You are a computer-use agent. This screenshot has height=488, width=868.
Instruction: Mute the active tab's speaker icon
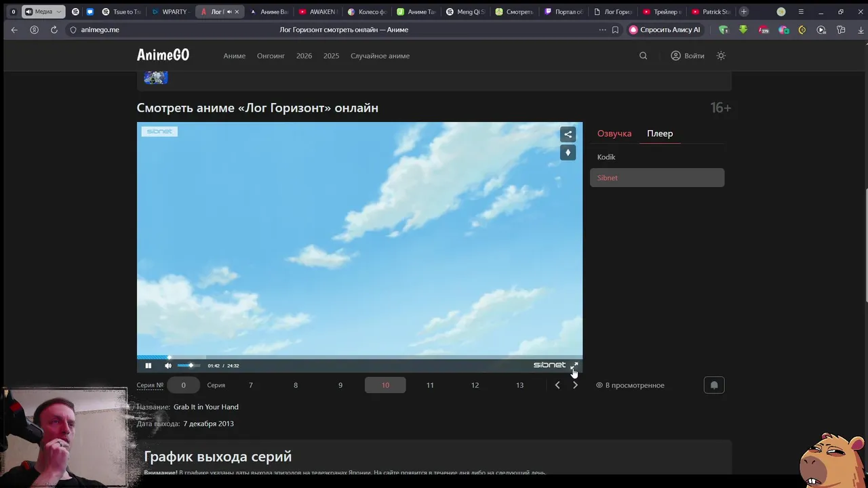click(x=229, y=12)
